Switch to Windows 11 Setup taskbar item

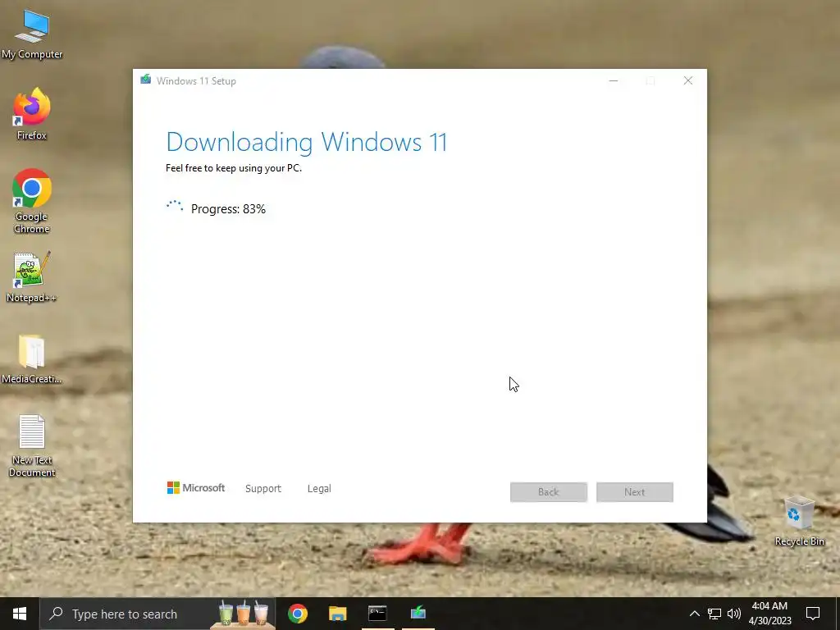pyautogui.click(x=418, y=614)
